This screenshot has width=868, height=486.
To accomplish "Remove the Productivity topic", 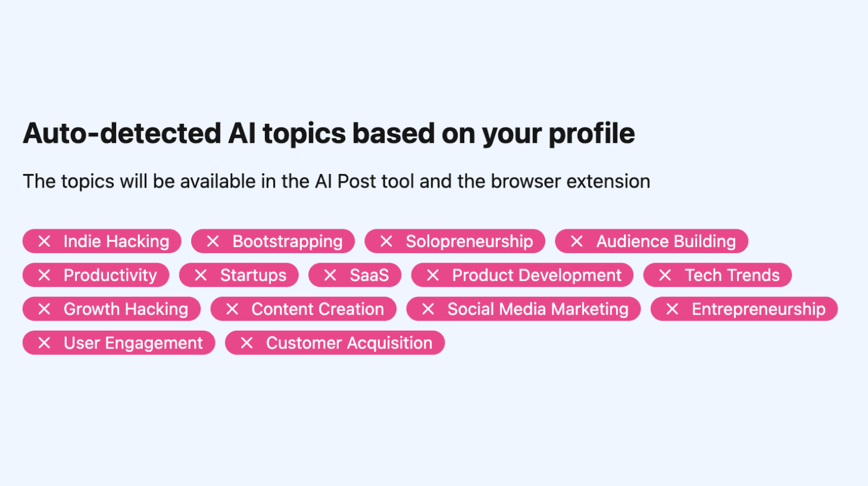I will coord(44,275).
